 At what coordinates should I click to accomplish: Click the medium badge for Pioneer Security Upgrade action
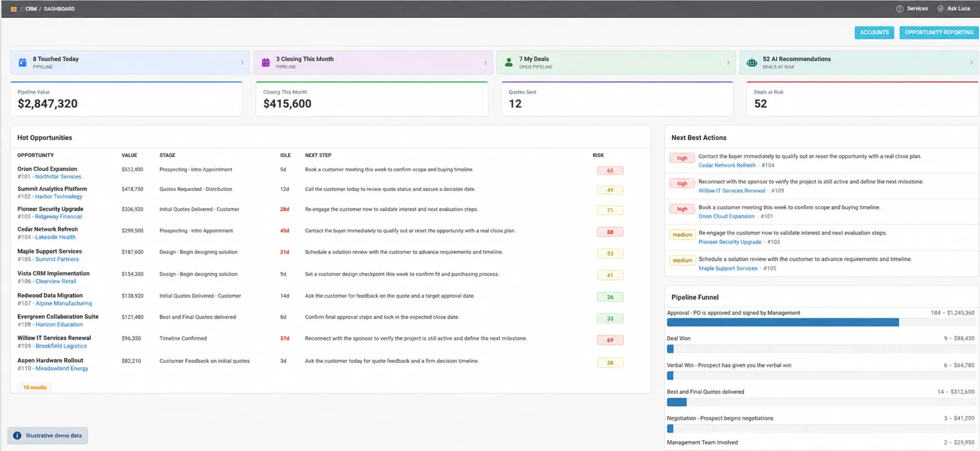coord(682,235)
